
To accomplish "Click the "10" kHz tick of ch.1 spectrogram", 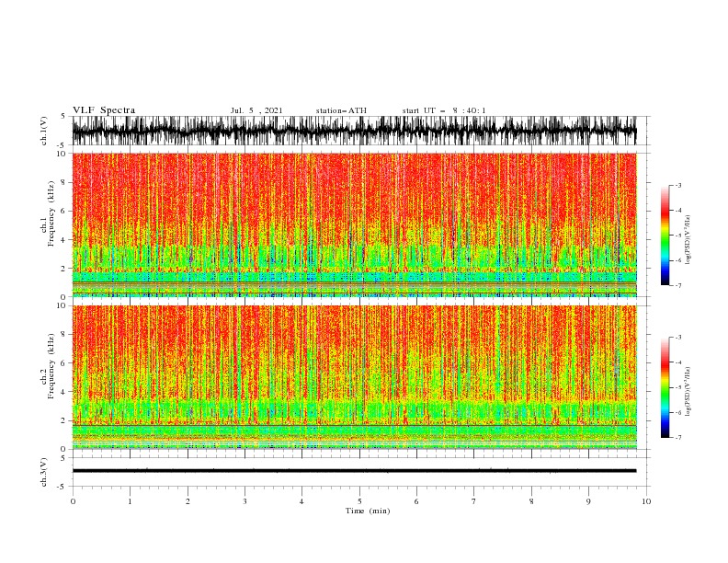I will pos(62,154).
